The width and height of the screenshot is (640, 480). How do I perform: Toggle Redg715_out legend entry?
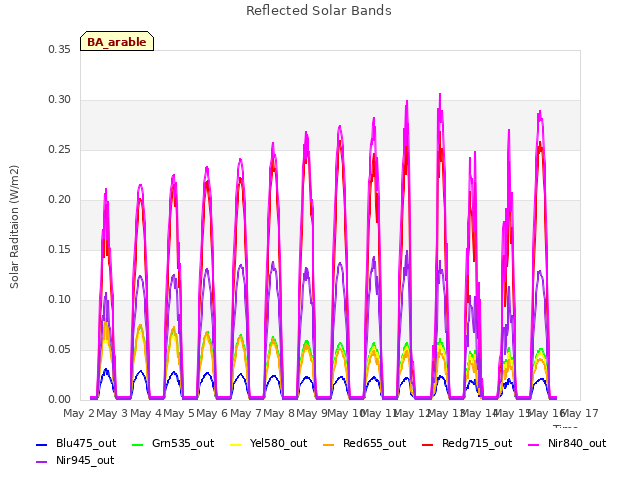(x=467, y=444)
